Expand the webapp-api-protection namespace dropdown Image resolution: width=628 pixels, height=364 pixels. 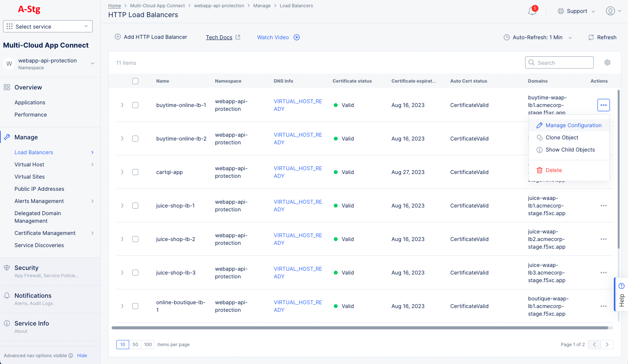[x=93, y=63]
